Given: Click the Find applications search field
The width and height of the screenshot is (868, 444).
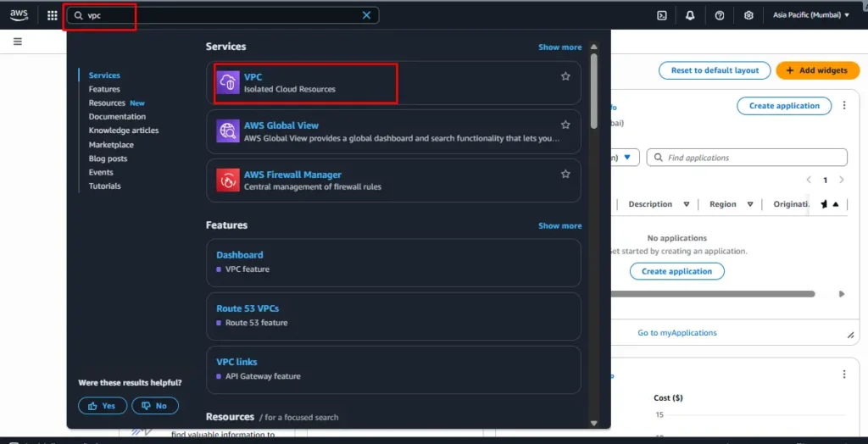Looking at the screenshot, I should click(x=747, y=158).
